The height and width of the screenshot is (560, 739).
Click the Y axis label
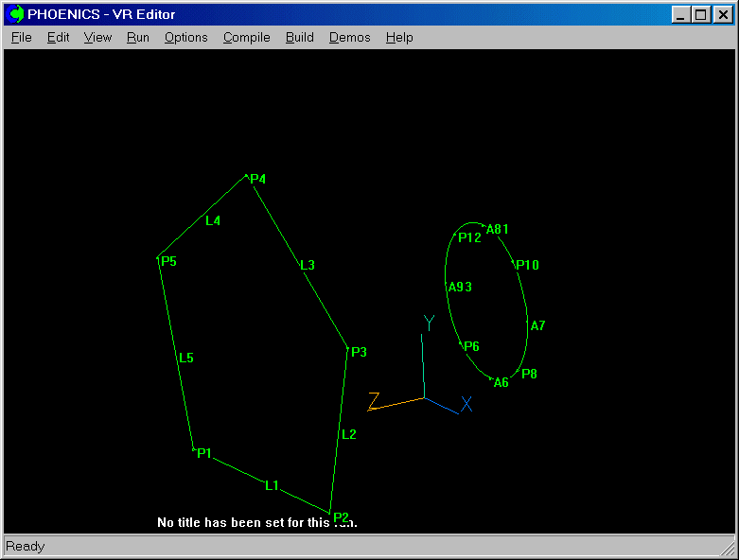(x=429, y=324)
